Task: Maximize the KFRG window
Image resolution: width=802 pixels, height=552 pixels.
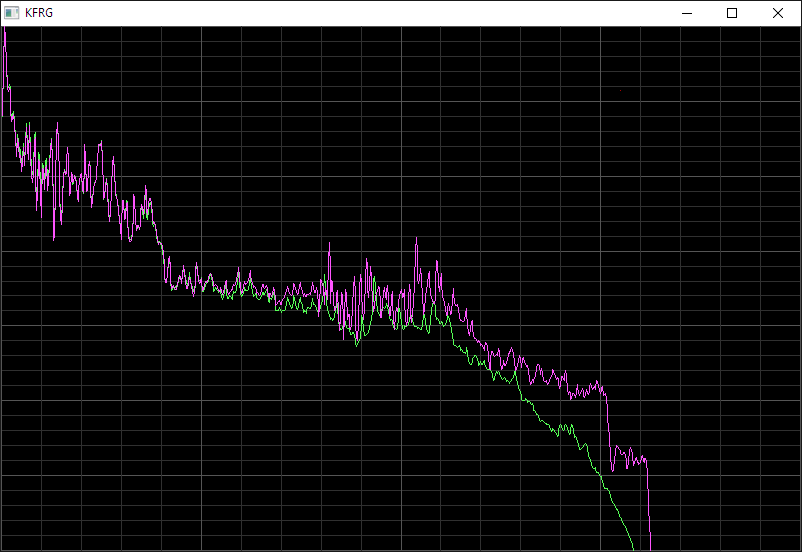Action: click(732, 13)
